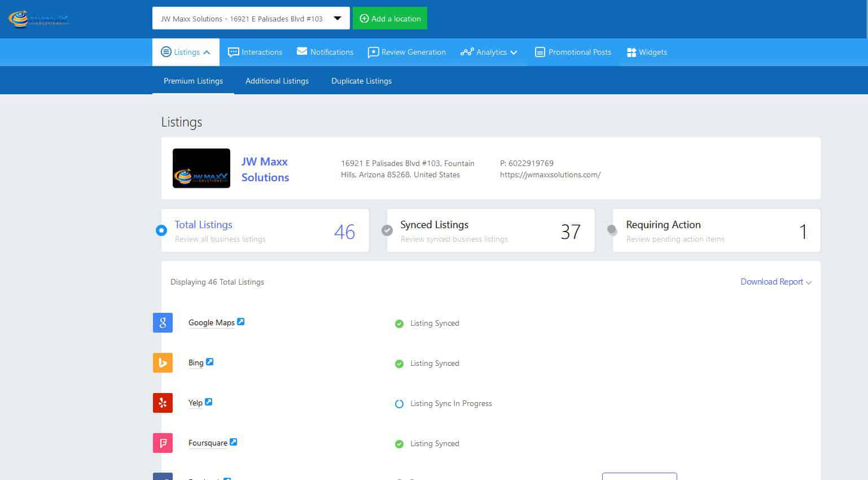Open the jwmaxxsolutions.com website link

point(550,174)
